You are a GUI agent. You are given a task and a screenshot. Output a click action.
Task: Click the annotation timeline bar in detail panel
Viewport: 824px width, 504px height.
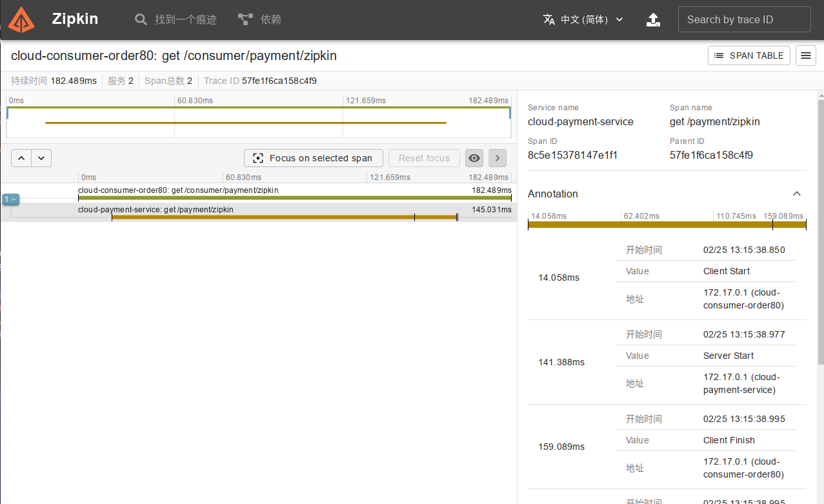click(667, 225)
